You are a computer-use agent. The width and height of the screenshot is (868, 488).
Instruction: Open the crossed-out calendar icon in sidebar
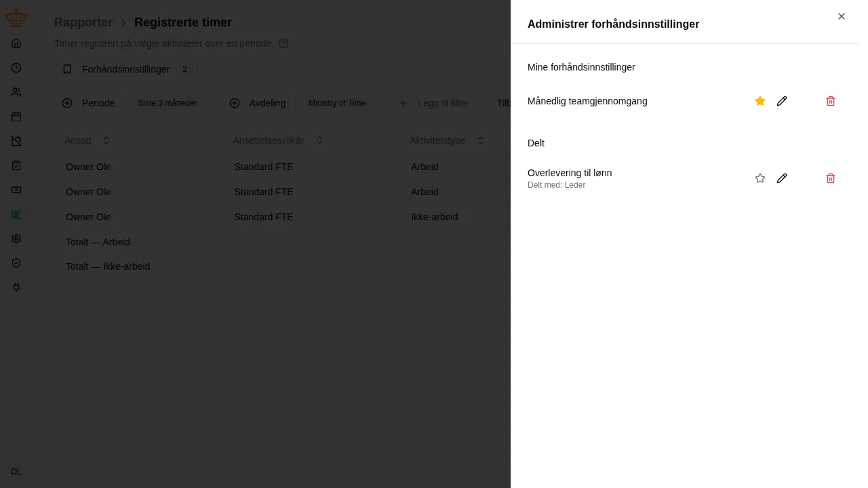[16, 141]
